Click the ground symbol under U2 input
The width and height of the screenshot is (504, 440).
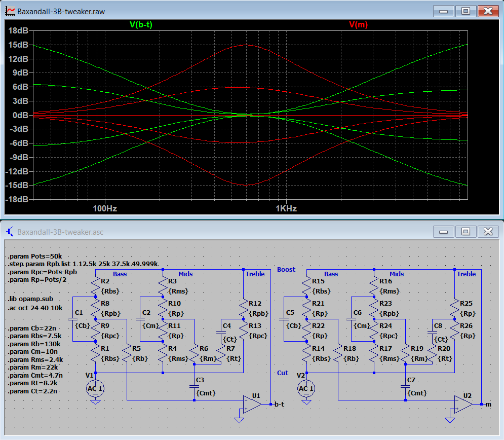[x=450, y=420]
